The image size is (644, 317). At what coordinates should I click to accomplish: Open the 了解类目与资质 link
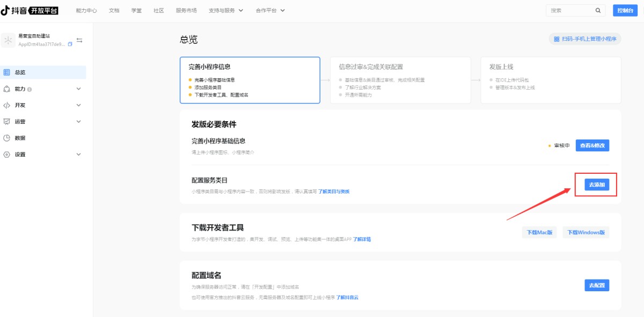[334, 191]
